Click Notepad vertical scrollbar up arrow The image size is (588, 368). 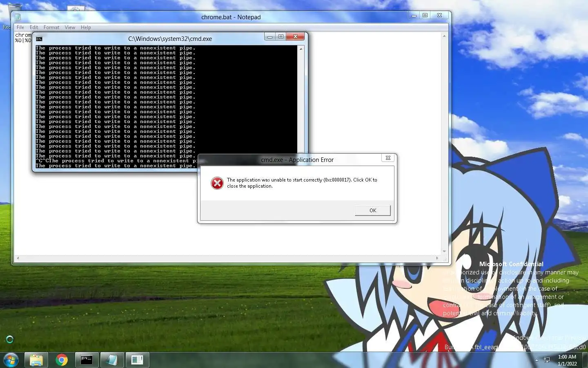point(444,36)
